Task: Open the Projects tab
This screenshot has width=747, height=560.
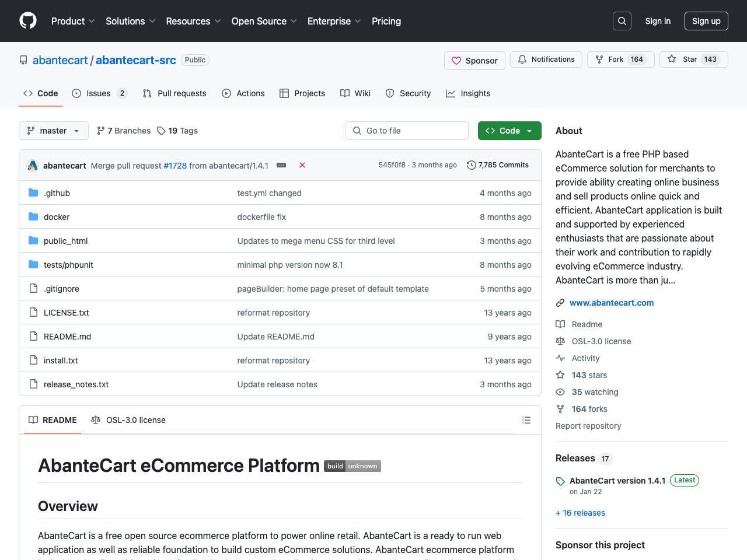Action: pyautogui.click(x=302, y=93)
